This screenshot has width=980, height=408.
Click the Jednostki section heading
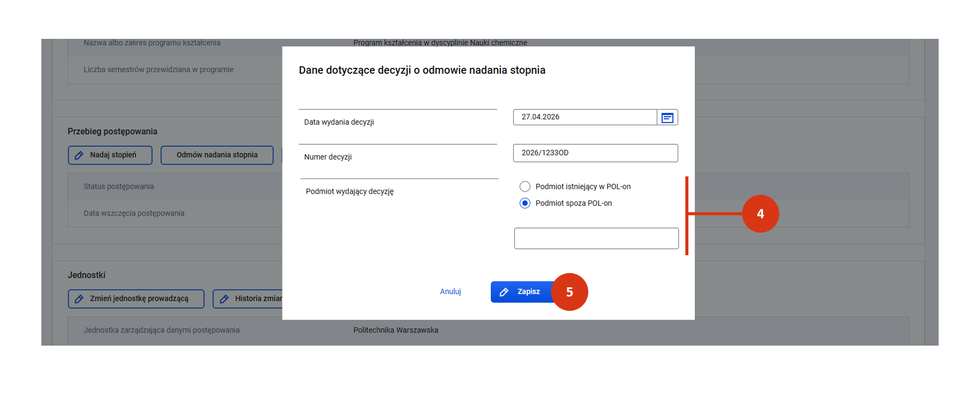(86, 275)
